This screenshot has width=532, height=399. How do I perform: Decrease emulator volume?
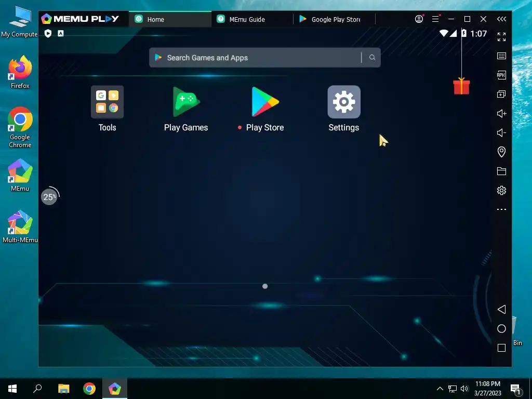[x=501, y=132]
